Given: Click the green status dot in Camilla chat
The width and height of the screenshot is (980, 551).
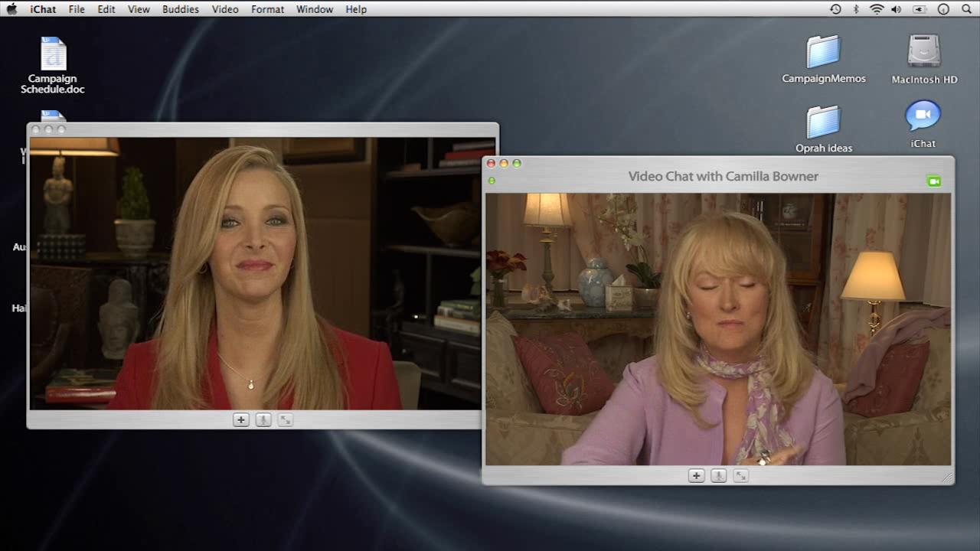Looking at the screenshot, I should click(492, 181).
